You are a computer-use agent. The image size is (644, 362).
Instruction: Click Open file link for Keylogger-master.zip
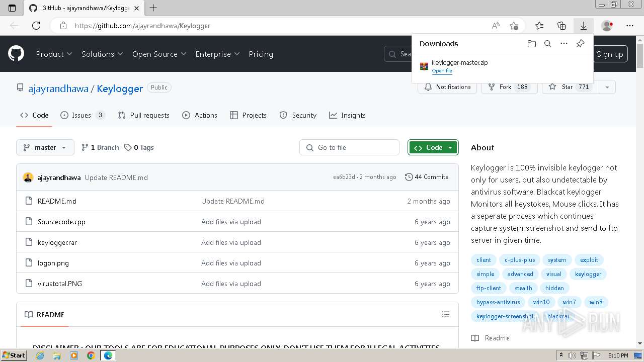[x=442, y=71]
